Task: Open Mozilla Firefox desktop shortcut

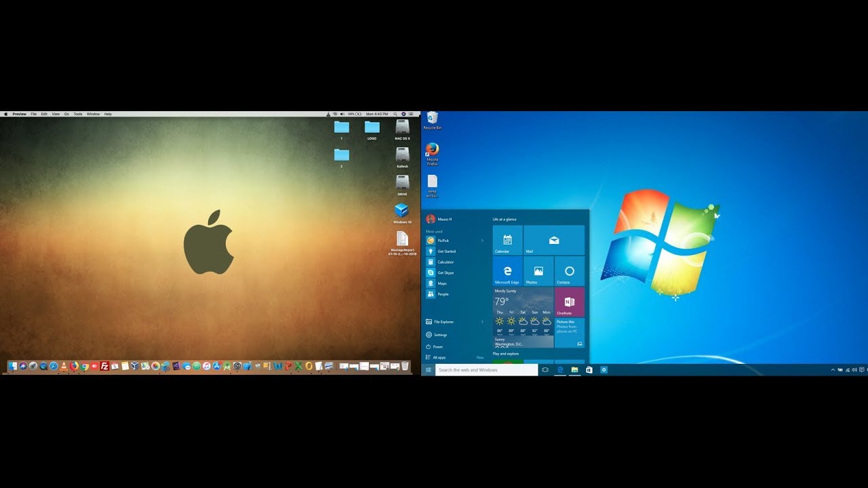Action: coord(433,154)
